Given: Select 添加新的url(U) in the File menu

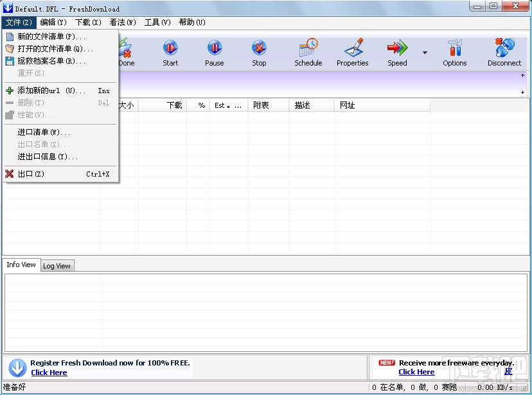Looking at the screenshot, I should click(45, 91).
